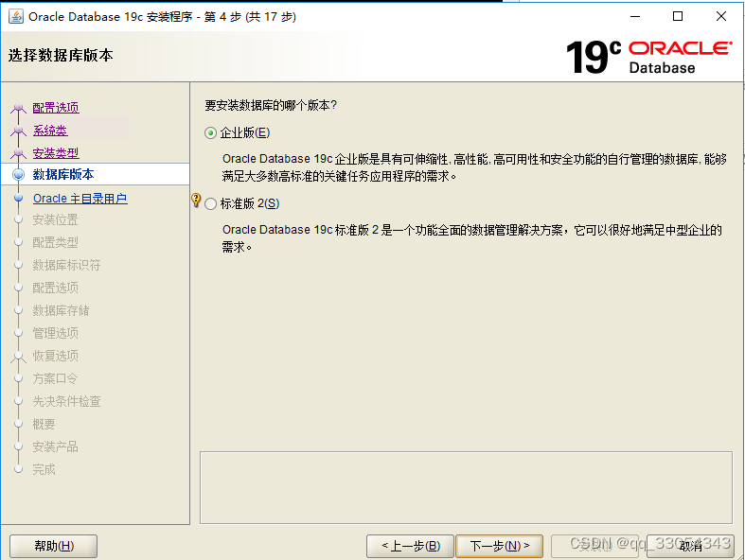The image size is (745, 560).
Task: Click the 标准版 2 description paragraph
Action: click(x=471, y=238)
